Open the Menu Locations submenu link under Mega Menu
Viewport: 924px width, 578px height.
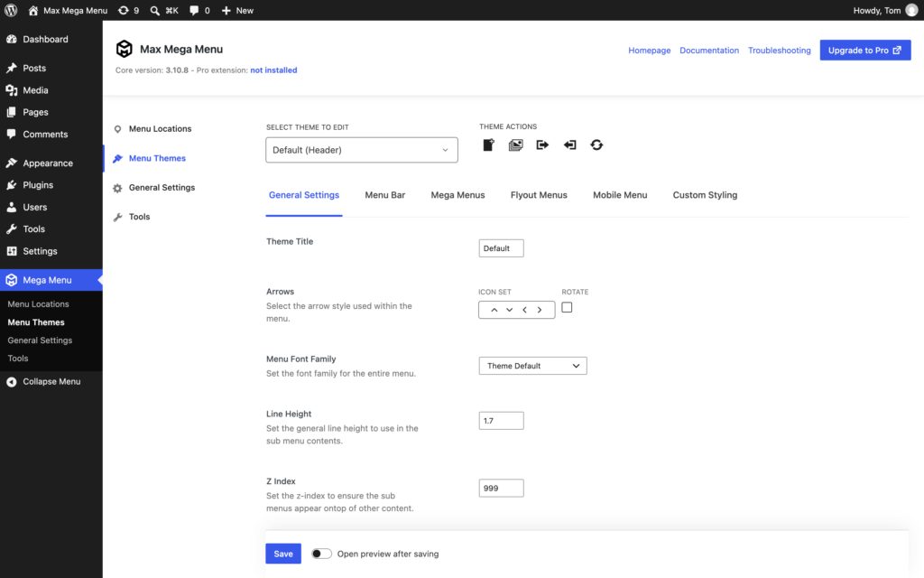point(38,303)
